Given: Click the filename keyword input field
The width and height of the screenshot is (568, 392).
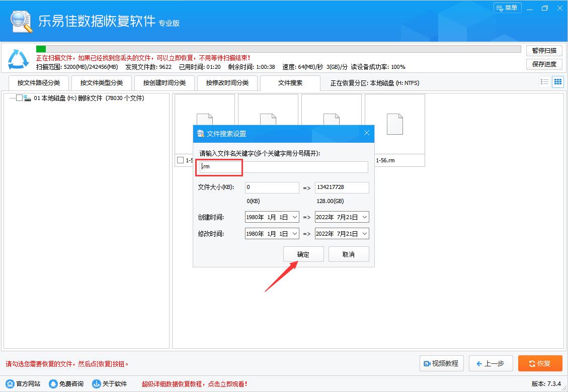Looking at the screenshot, I should pos(282,167).
